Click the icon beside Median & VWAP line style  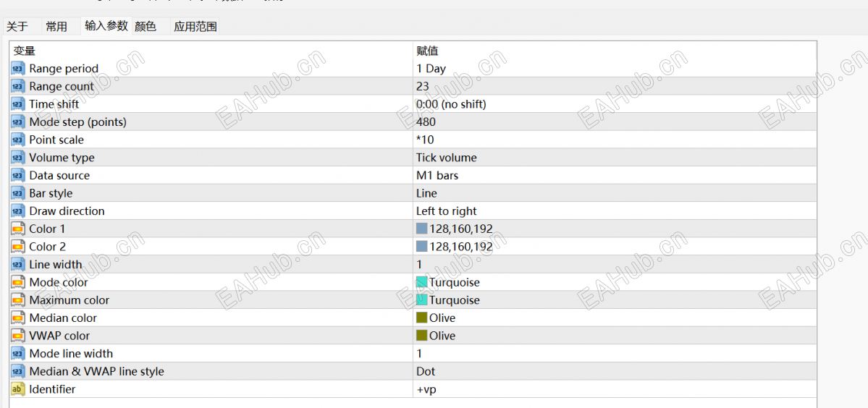[x=18, y=371]
